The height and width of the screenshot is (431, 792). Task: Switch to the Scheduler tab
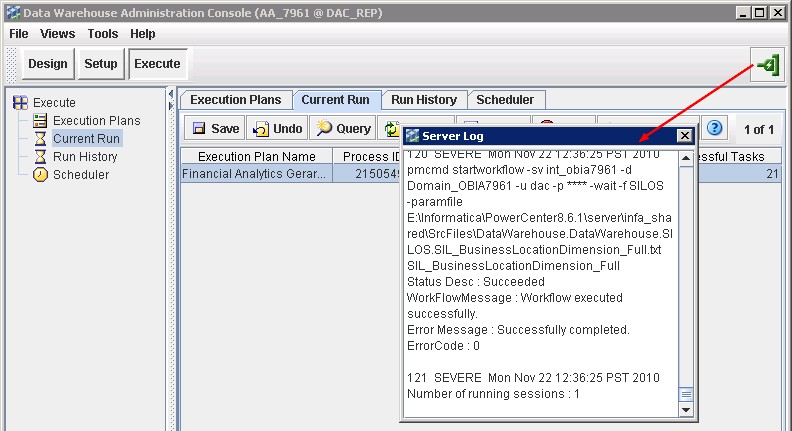click(x=505, y=100)
